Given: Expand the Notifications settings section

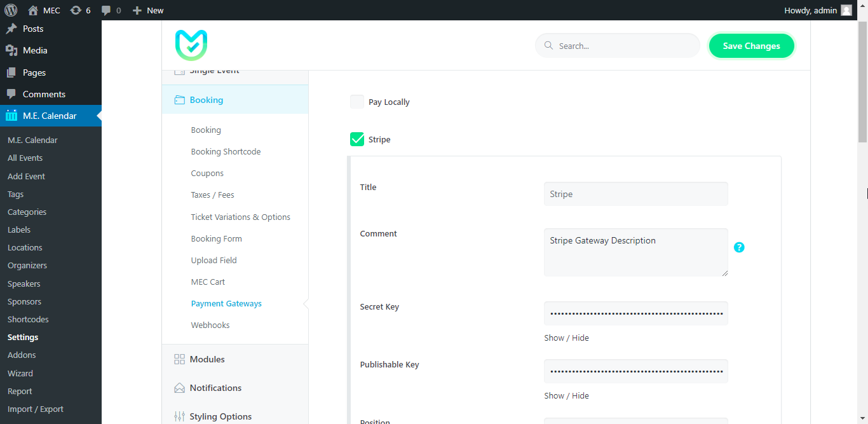Looking at the screenshot, I should pos(215,388).
